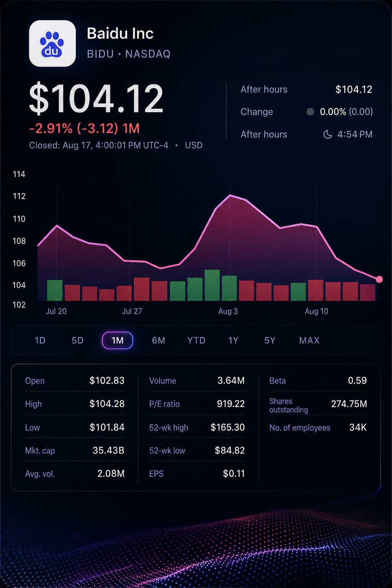Select the 5D time range tab
The image size is (392, 588).
77,340
